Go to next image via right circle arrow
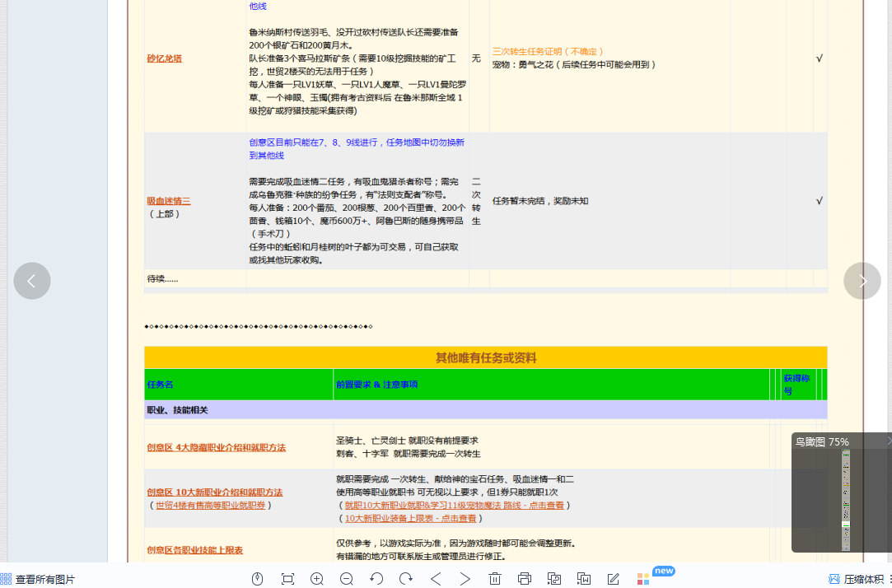Viewport: 892px width, 588px height. click(x=862, y=281)
